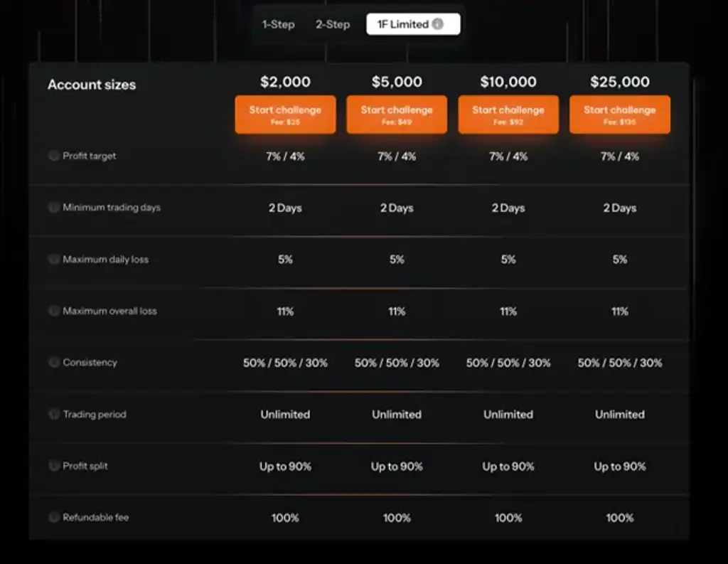
Task: Start challenge for $2,000 account
Action: pyautogui.click(x=285, y=115)
